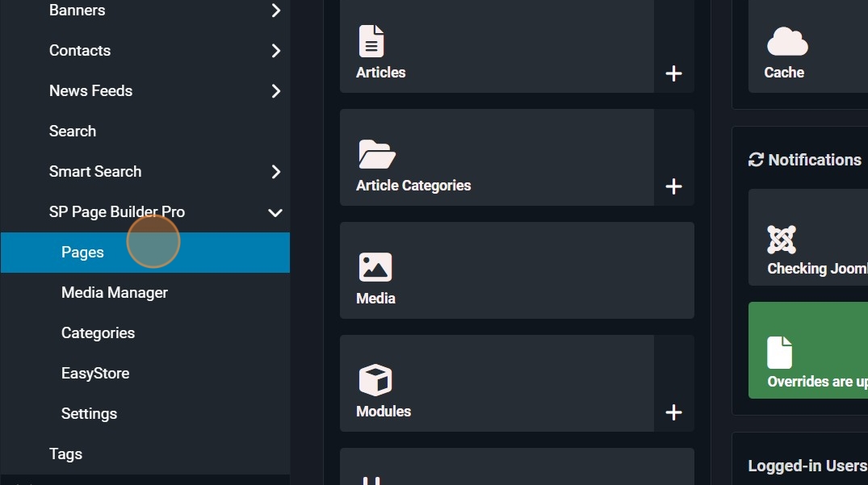Select Pages under SP Page Builder
Screen dimensions: 868x485
click(x=145, y=252)
